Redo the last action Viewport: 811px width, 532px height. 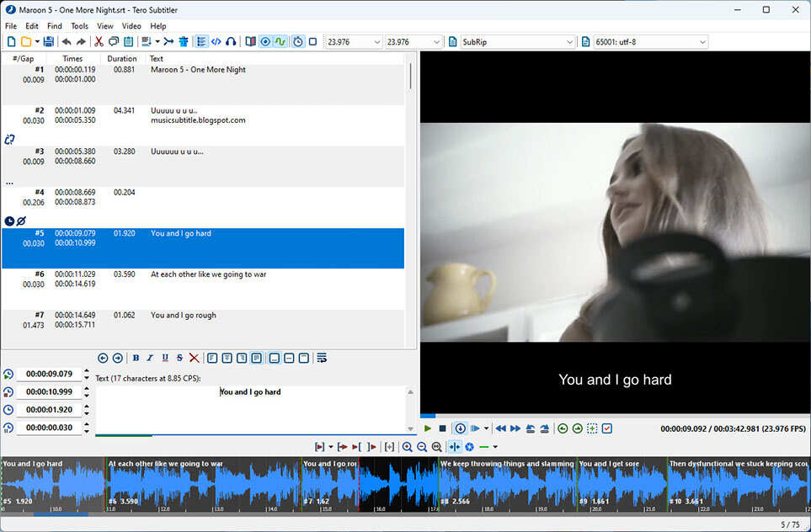[x=81, y=42]
